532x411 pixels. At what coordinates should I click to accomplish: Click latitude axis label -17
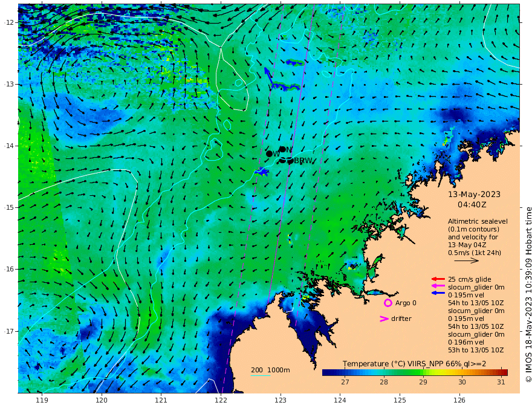pos(8,331)
